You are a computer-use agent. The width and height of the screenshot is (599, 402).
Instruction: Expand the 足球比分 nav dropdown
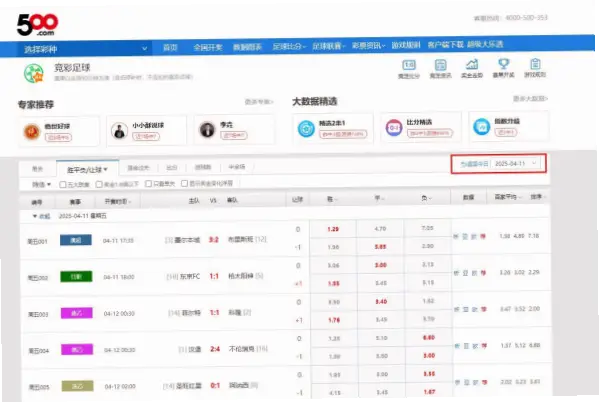pyautogui.click(x=289, y=47)
